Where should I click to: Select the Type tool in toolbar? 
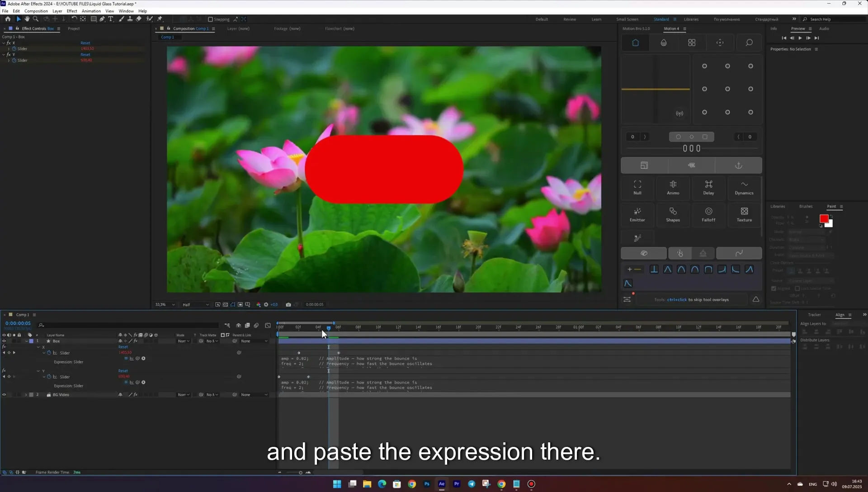click(111, 19)
